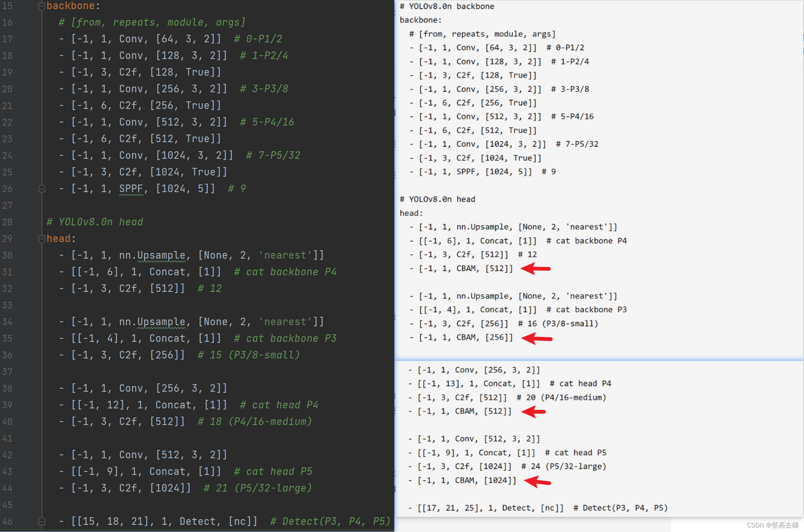
Task: Click 'Conv, [256, 3, 2]]' on editor line 38
Action: 173,388
